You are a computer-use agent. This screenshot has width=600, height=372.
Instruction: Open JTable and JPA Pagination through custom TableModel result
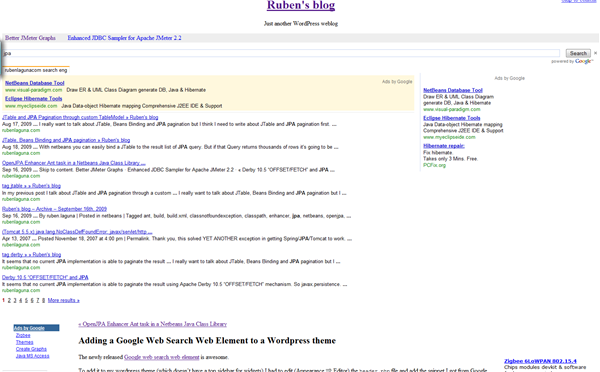[80, 117]
